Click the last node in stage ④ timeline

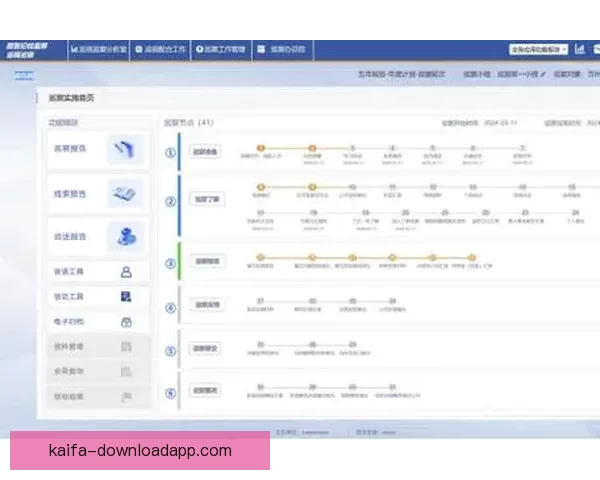point(392,301)
